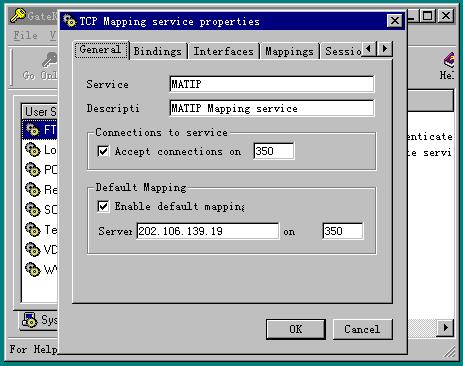Select the PC service gear icon

(33, 170)
